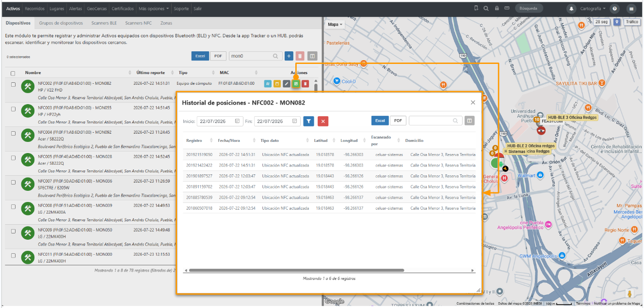Open the calendar picker for the Fin date
Screen dimensions: 644x308
295,121
